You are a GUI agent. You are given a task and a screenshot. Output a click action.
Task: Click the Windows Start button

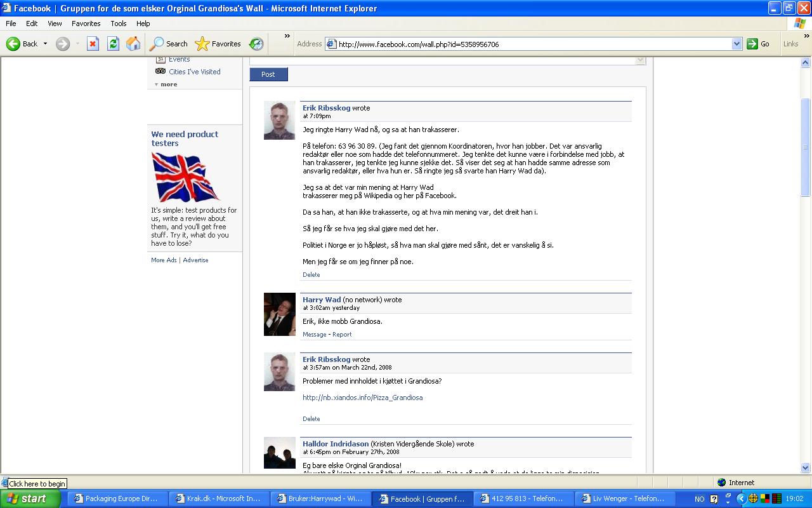point(30,498)
